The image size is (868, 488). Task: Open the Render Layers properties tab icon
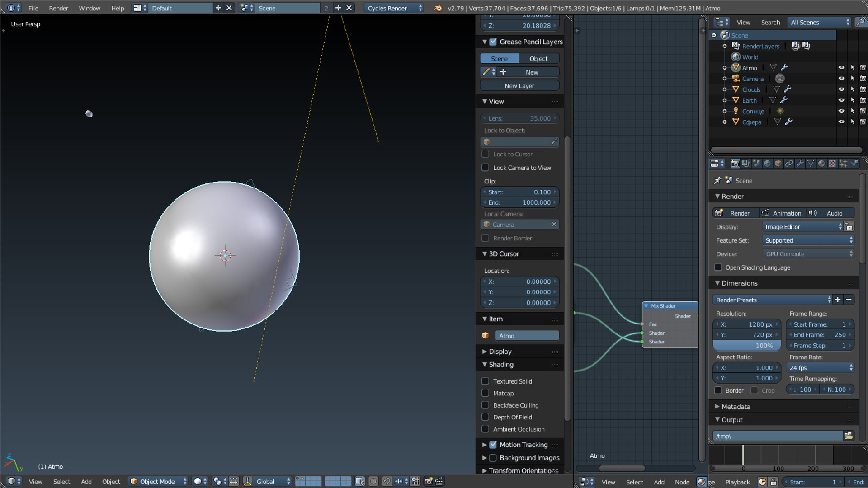[x=746, y=164]
